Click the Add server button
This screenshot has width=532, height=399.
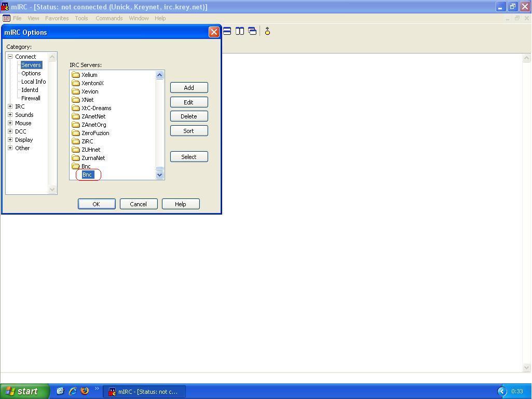pyautogui.click(x=189, y=88)
